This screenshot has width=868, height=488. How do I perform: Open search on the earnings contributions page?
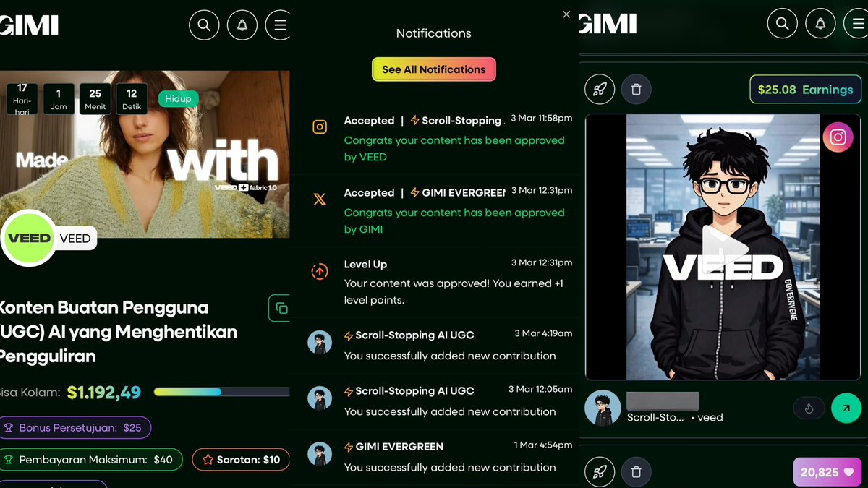pyautogui.click(x=782, y=24)
